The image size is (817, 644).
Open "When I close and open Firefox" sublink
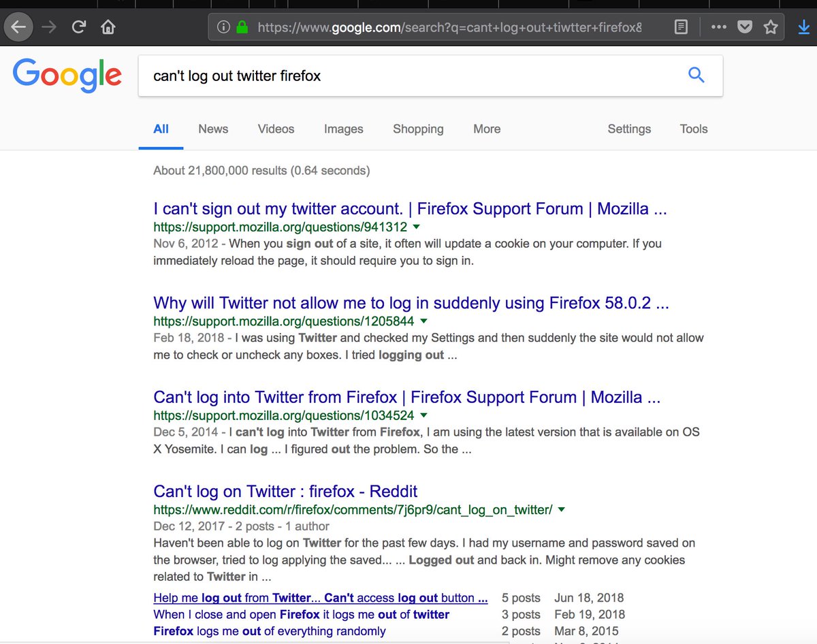tap(302, 614)
